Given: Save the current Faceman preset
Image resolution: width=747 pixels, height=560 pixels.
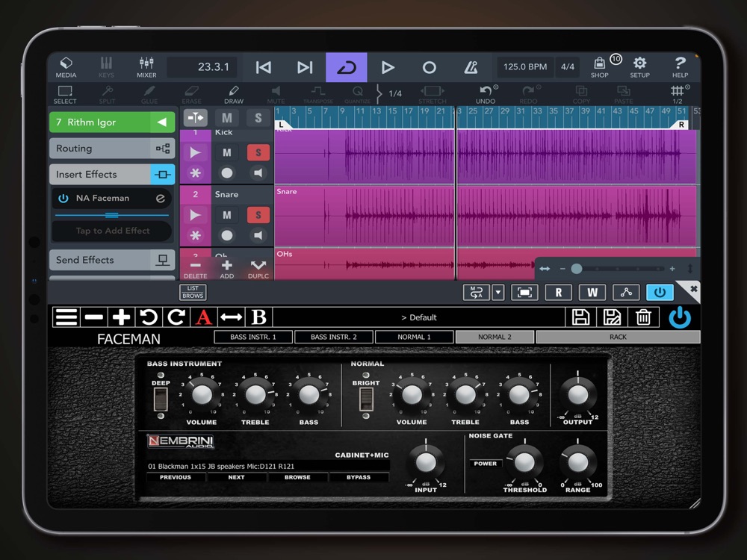Looking at the screenshot, I should point(580,317).
